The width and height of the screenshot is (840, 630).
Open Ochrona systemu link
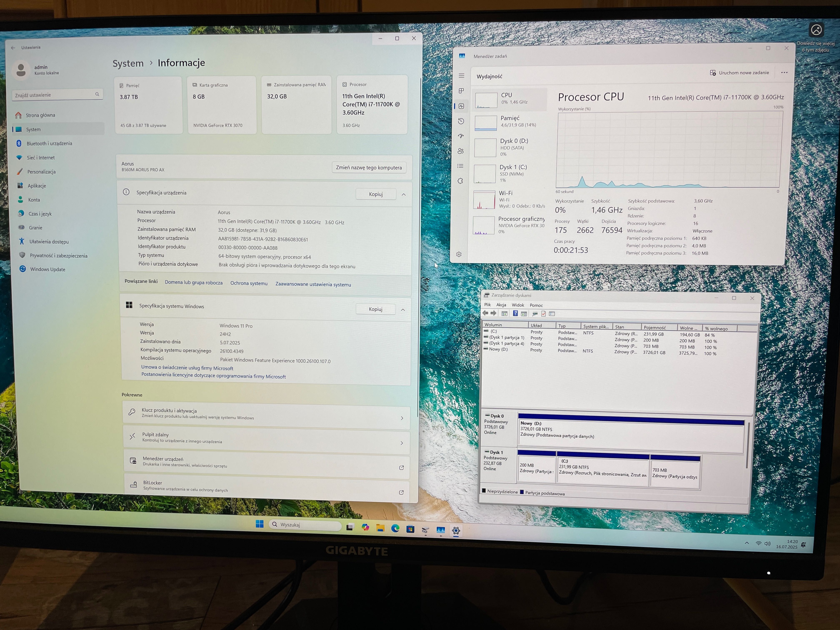tap(249, 283)
